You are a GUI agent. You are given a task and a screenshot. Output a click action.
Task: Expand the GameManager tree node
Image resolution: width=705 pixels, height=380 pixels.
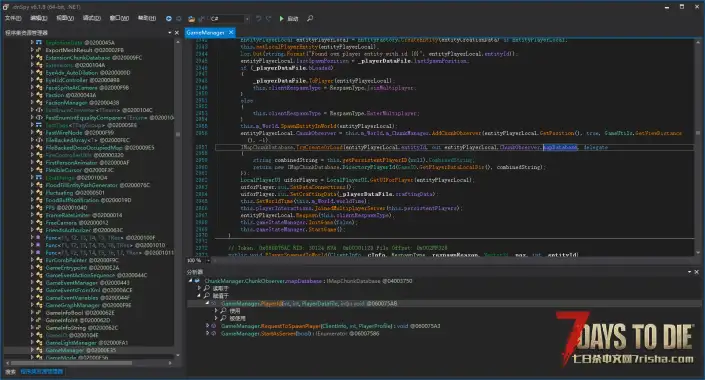click(32, 350)
